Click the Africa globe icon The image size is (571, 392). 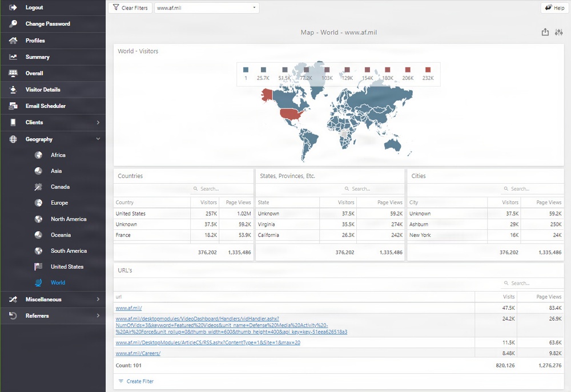[38, 155]
